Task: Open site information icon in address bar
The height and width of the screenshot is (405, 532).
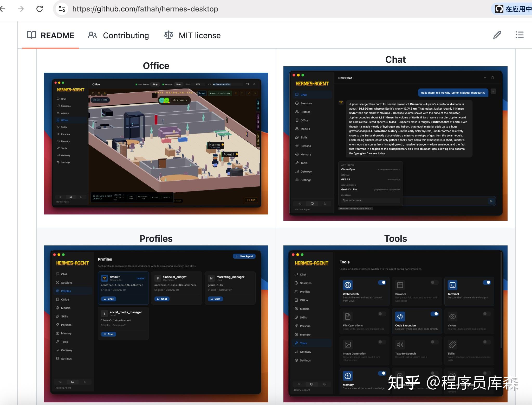Action: pyautogui.click(x=62, y=9)
